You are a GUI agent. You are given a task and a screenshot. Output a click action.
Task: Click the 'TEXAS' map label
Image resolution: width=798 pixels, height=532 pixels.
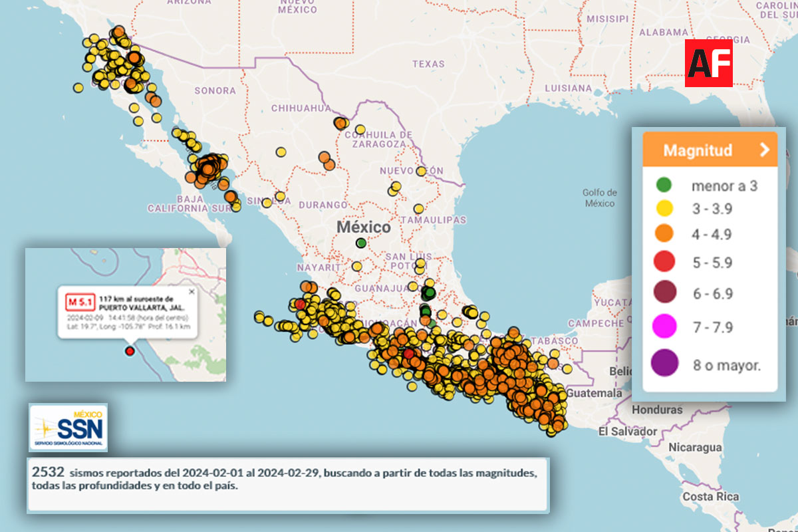[428, 64]
